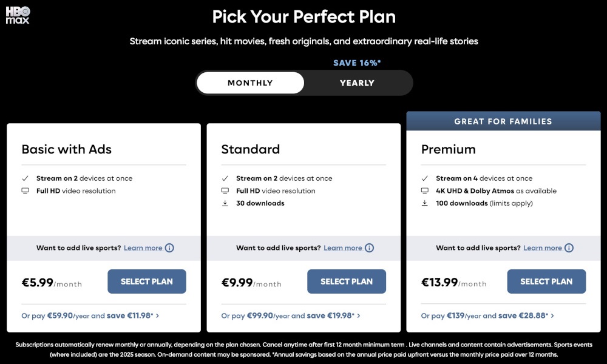The image size is (607, 364).
Task: Open Learn more link in Premium card
Action: [x=542, y=248]
